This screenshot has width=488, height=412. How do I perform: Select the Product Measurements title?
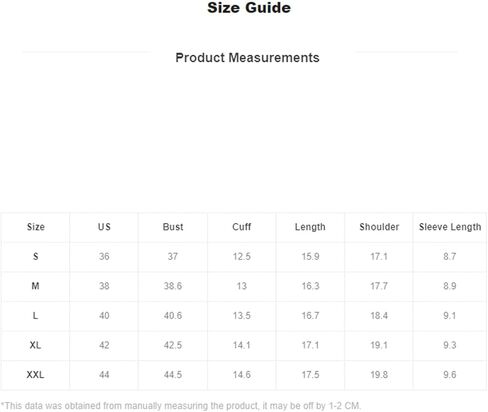(x=247, y=58)
